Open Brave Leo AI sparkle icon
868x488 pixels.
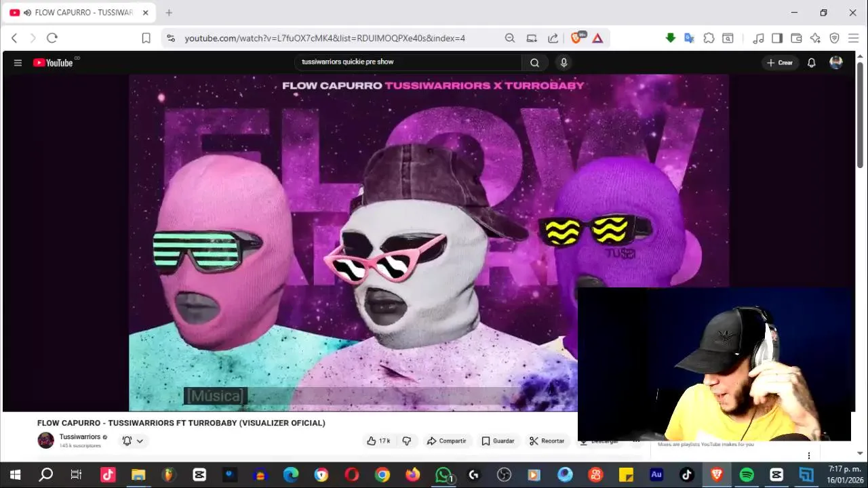pos(815,38)
